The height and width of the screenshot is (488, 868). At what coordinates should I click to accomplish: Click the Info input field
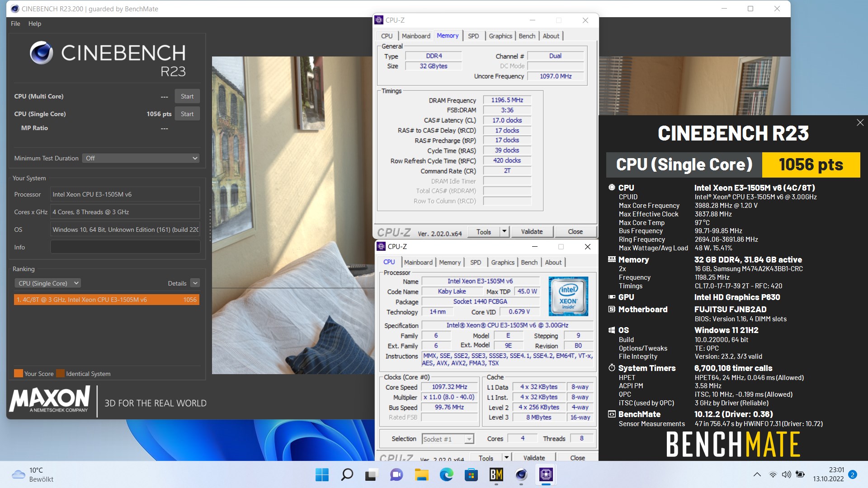(x=125, y=247)
